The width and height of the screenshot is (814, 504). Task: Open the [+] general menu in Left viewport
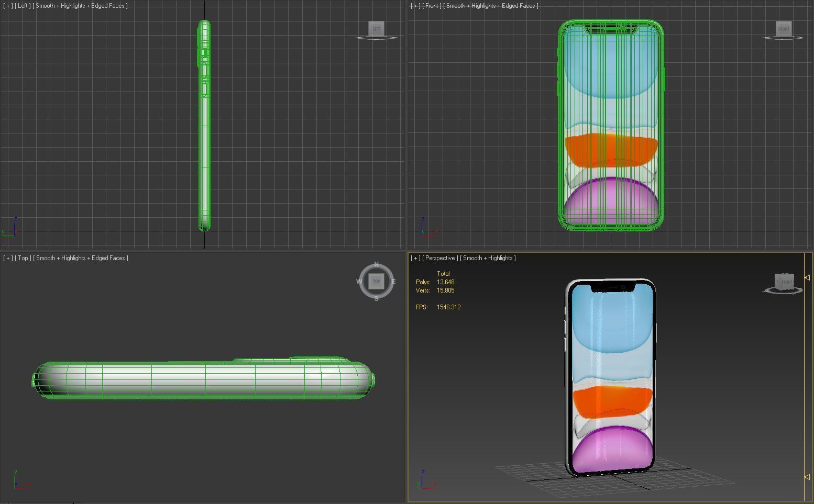(x=7, y=6)
